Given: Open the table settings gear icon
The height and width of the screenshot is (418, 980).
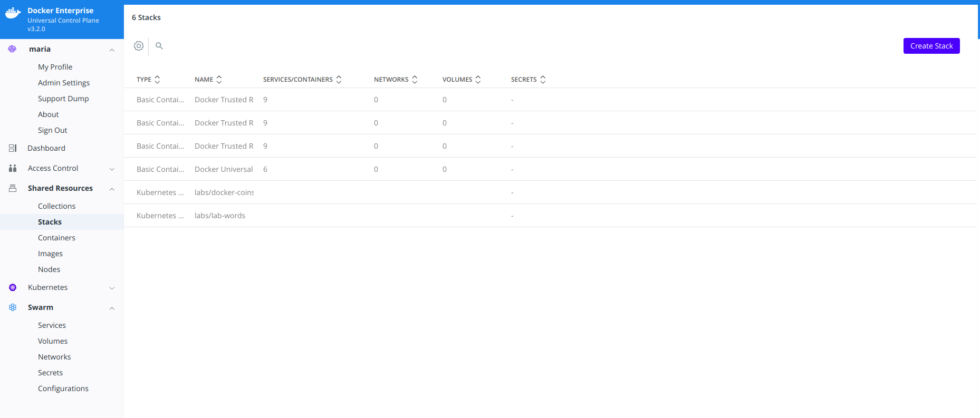Looking at the screenshot, I should coord(139,46).
